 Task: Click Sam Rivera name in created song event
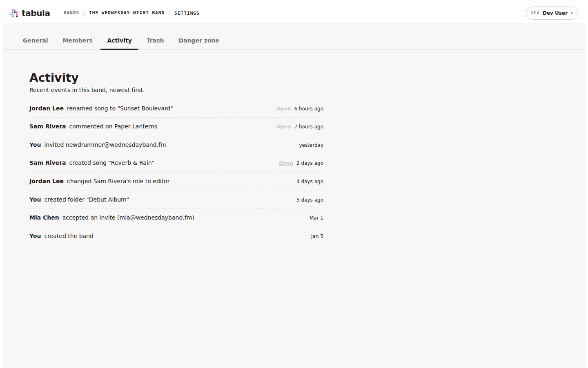(47, 163)
